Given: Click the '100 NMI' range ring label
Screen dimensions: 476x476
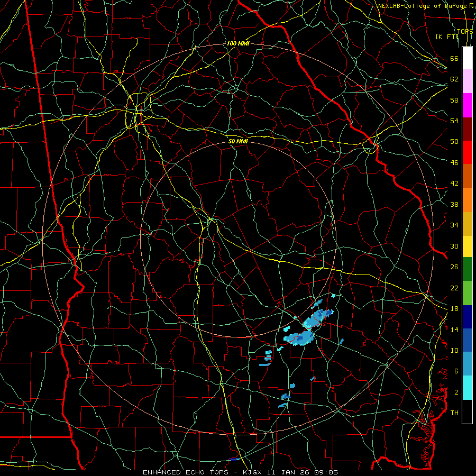Looking at the screenshot, I should coord(237,43).
